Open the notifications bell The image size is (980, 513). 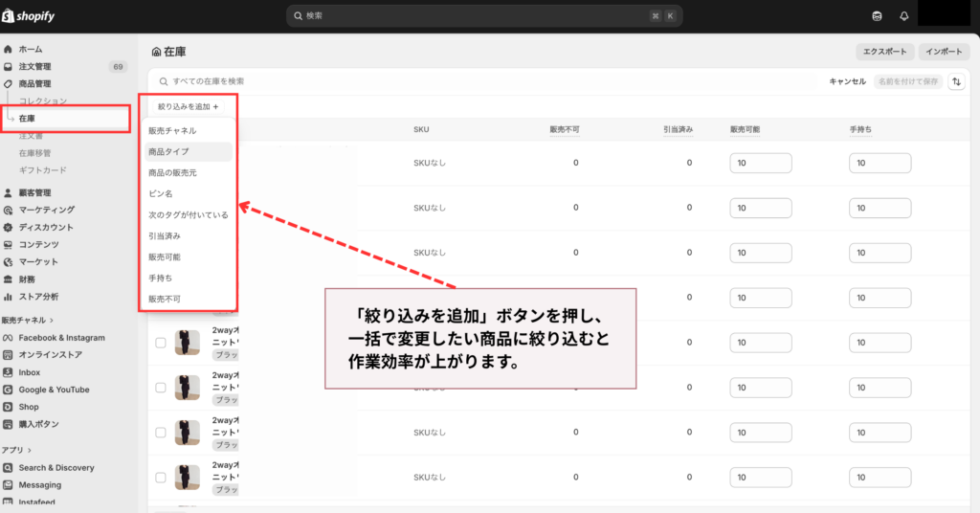(903, 16)
